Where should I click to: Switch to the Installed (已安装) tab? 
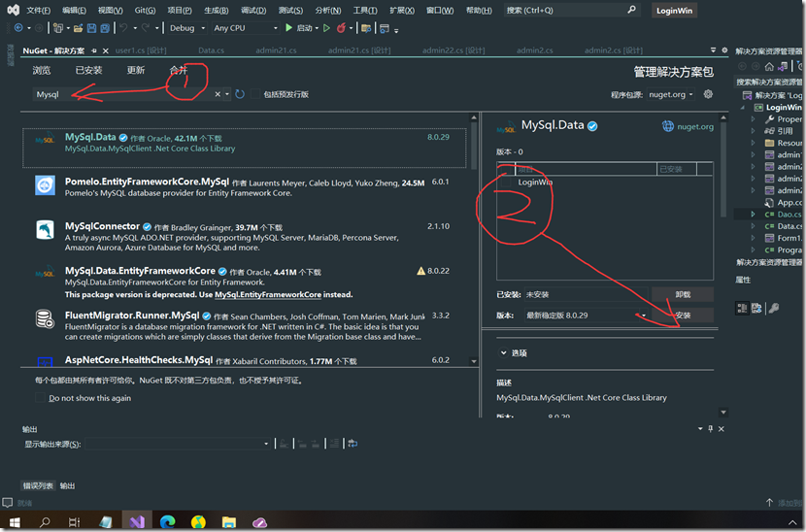tap(88, 71)
